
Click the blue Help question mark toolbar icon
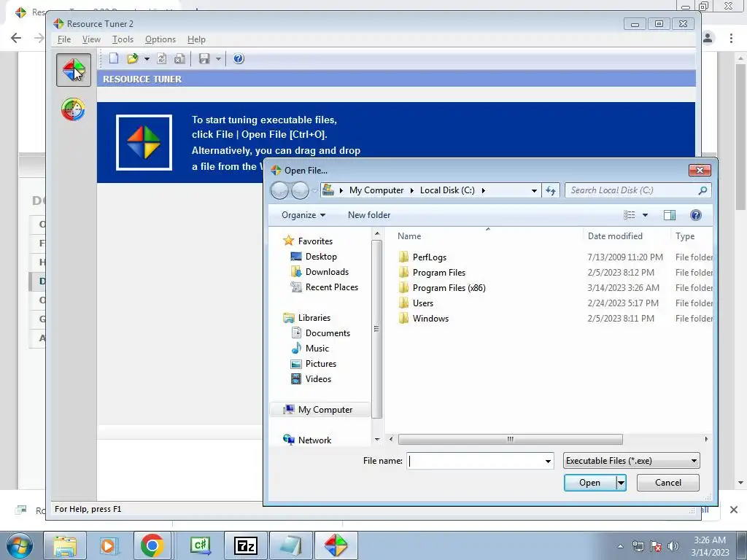coord(239,58)
